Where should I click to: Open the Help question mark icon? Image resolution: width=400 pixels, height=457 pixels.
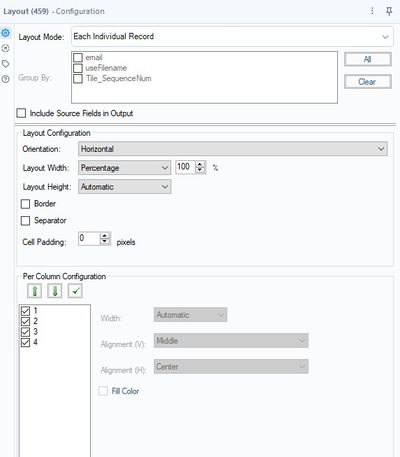point(6,79)
